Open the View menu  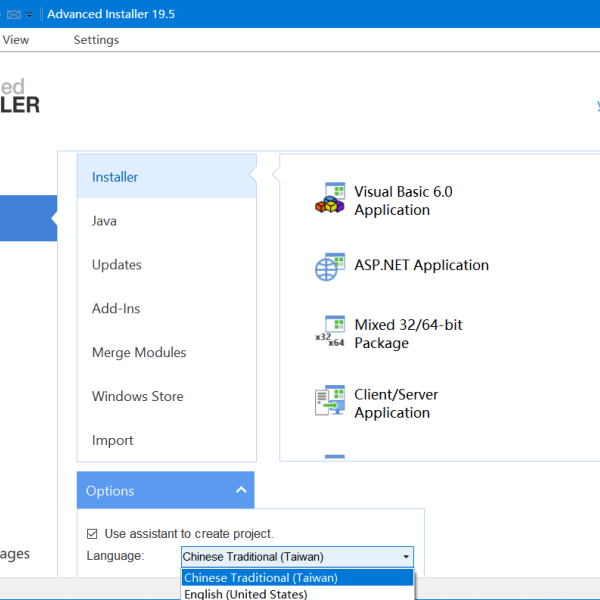click(16, 40)
